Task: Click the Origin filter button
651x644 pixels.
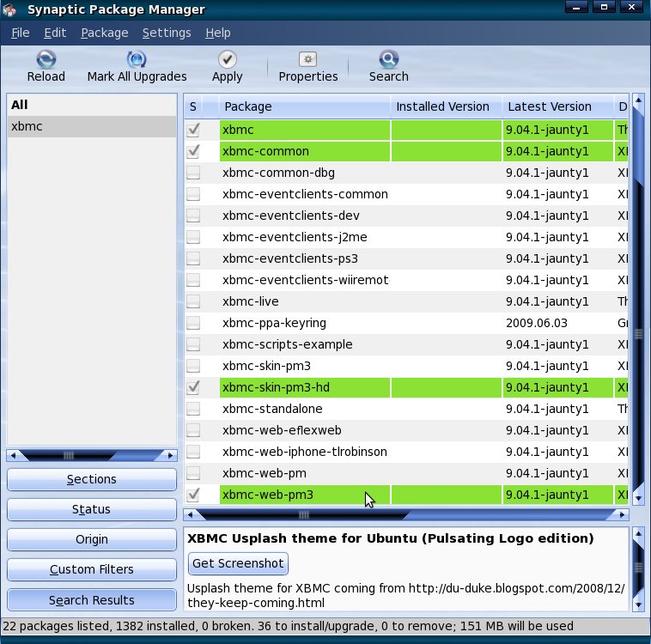Action: tap(92, 539)
